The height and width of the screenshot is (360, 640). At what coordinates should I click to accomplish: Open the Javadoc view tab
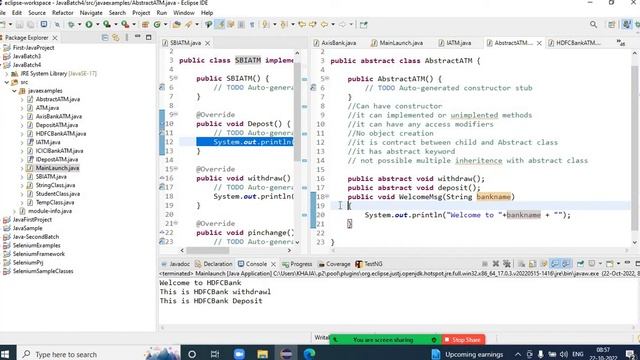(x=176, y=264)
